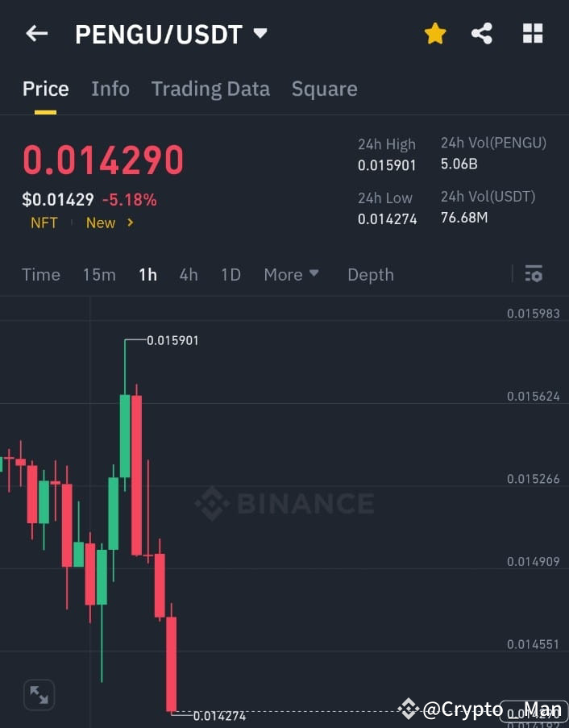The width and height of the screenshot is (569, 728).
Task: Expand the More timeframes dropdown
Action: point(292,274)
